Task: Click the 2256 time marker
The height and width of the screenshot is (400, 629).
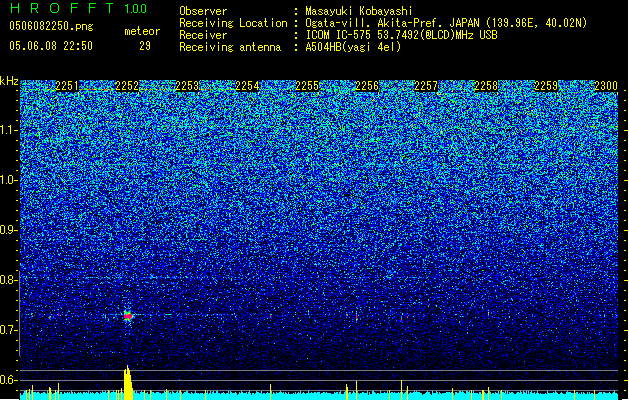Action: pyautogui.click(x=367, y=86)
